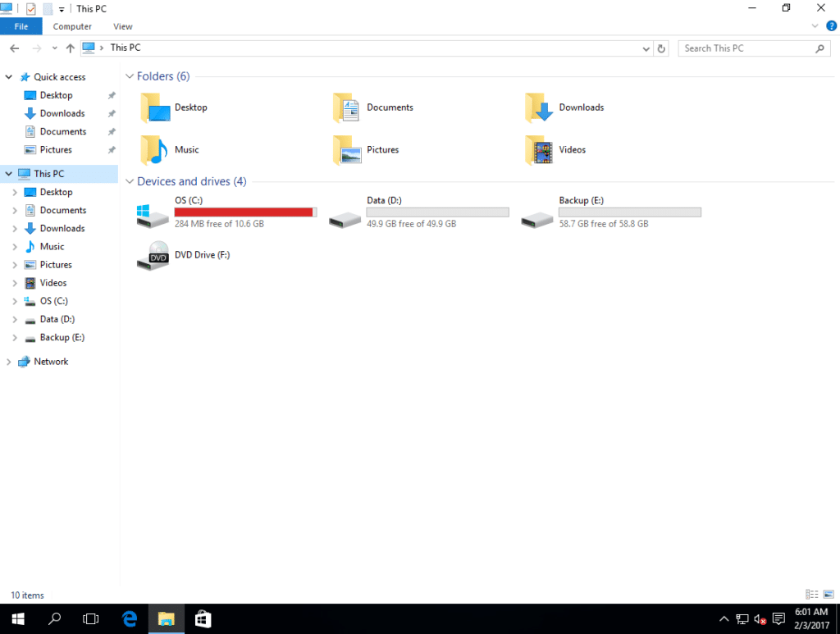Select Backup (E:) in navigation pane
The image size is (840, 634).
62,337
